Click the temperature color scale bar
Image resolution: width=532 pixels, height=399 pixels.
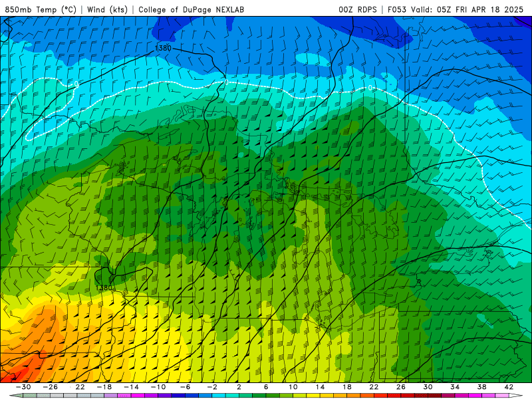tap(266, 396)
